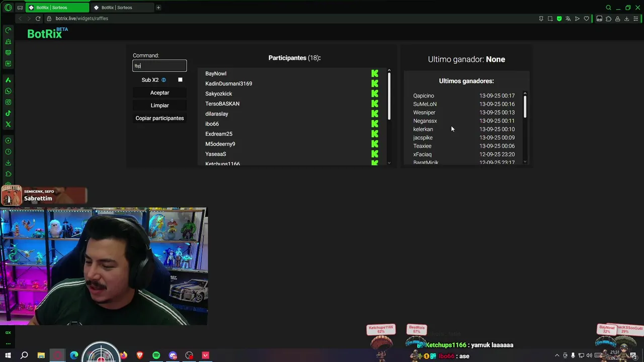The height and width of the screenshot is (362, 644).
Task: Click winners list scroll down arrow
Action: point(525,161)
